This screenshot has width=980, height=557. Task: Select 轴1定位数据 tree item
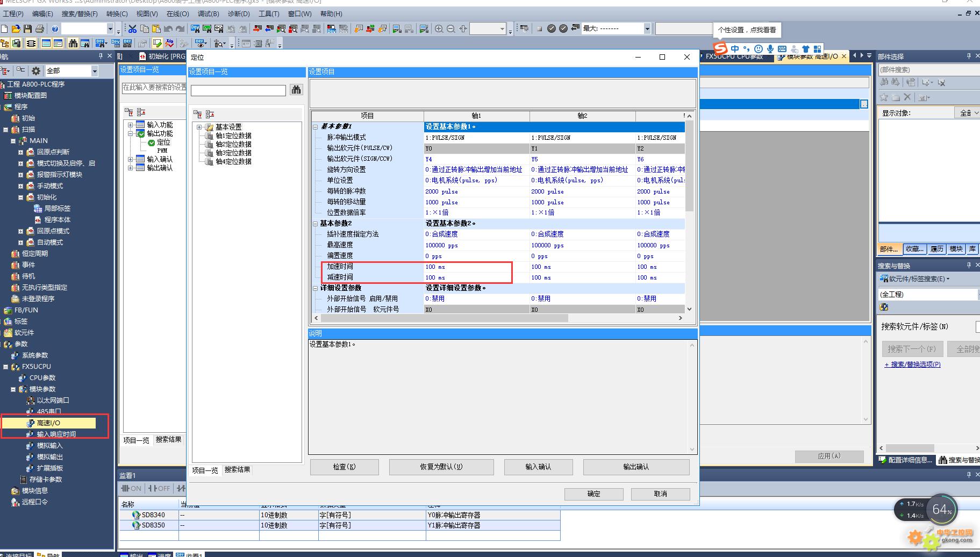233,136
